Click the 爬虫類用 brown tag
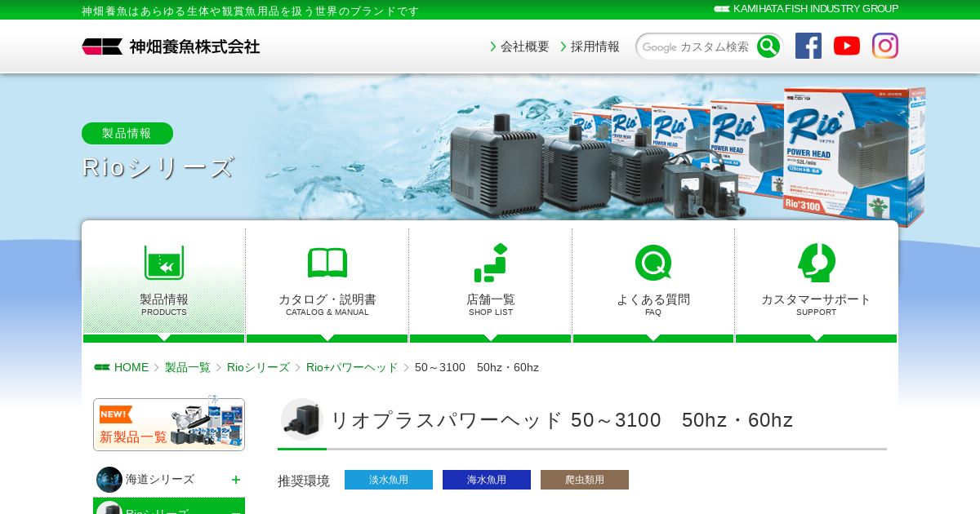The width and height of the screenshot is (980, 514). (585, 480)
